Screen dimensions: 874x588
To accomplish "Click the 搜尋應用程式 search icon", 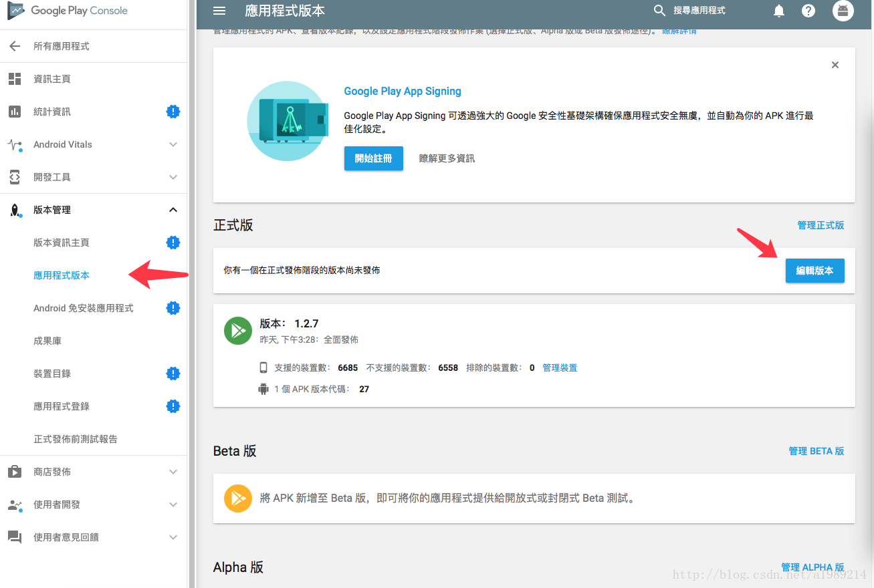I will (659, 10).
